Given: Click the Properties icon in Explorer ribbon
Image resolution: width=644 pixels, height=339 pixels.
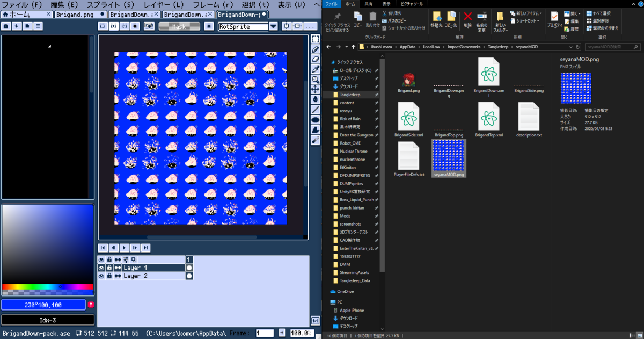Looking at the screenshot, I should click(554, 17).
